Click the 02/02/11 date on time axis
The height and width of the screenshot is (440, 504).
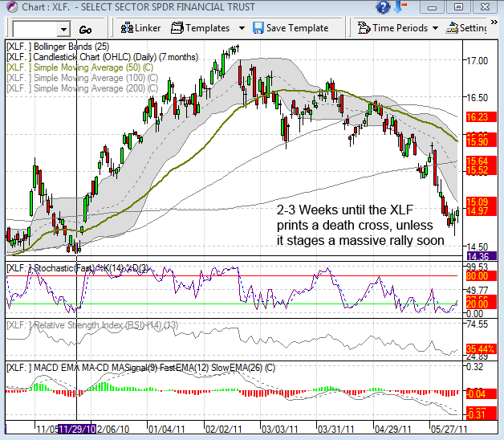[223, 429]
